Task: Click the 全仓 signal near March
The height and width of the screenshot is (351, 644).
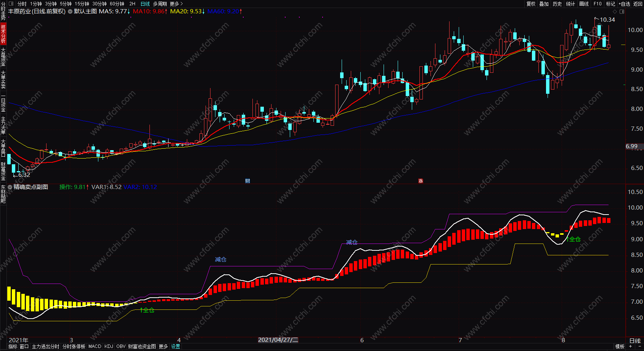Action: 147,310
